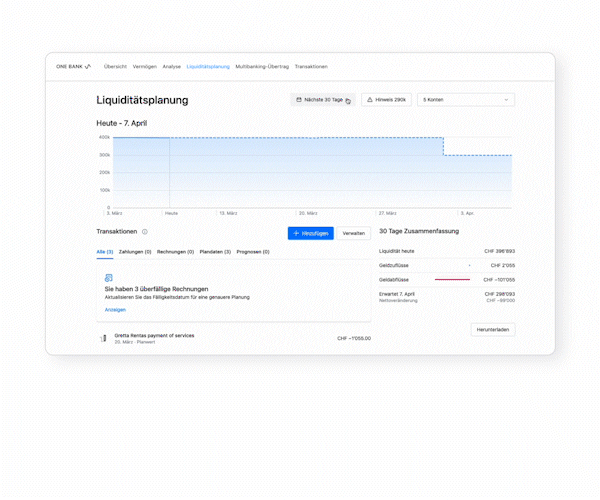Open the Nächste 30 Tage date range
The image size is (600, 500).
323,99
